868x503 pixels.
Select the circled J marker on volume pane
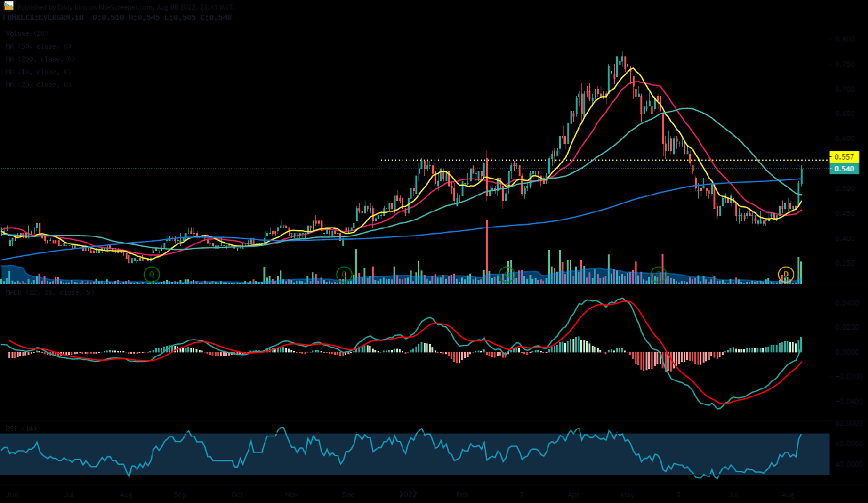343,274
